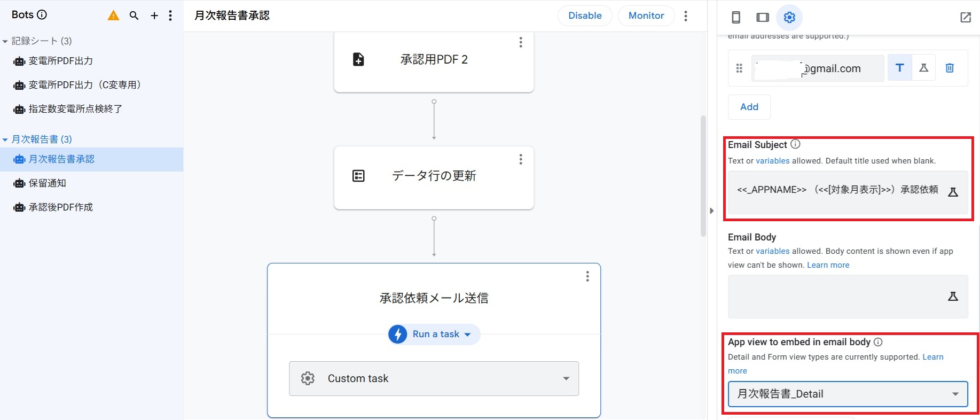The image size is (980, 420).
Task: Click the search icon in Bots panel
Action: coord(134,15)
